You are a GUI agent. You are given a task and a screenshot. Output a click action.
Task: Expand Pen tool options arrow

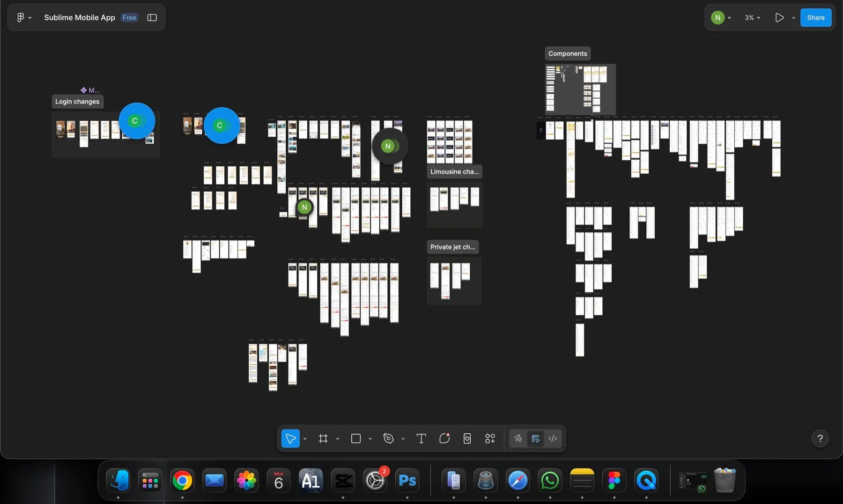[403, 439]
